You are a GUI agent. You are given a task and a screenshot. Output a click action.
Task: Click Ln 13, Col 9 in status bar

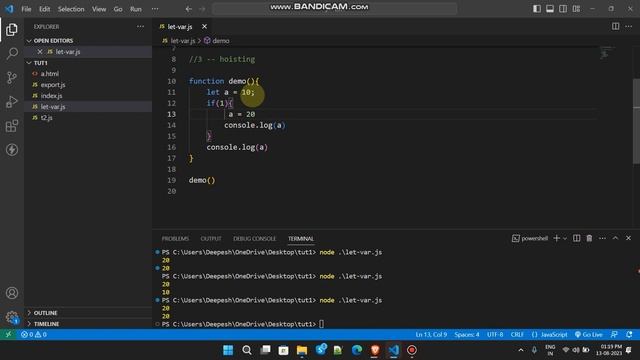click(431, 335)
